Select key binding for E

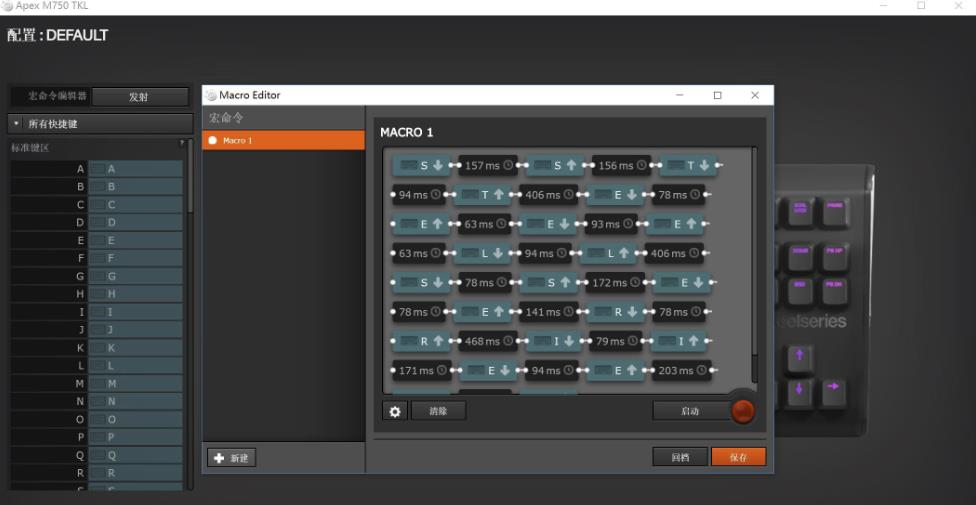point(135,240)
